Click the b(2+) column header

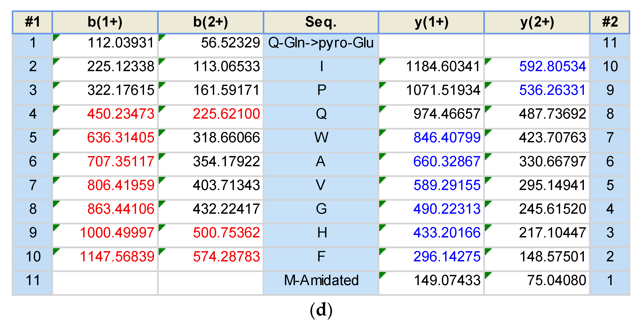[211, 22]
